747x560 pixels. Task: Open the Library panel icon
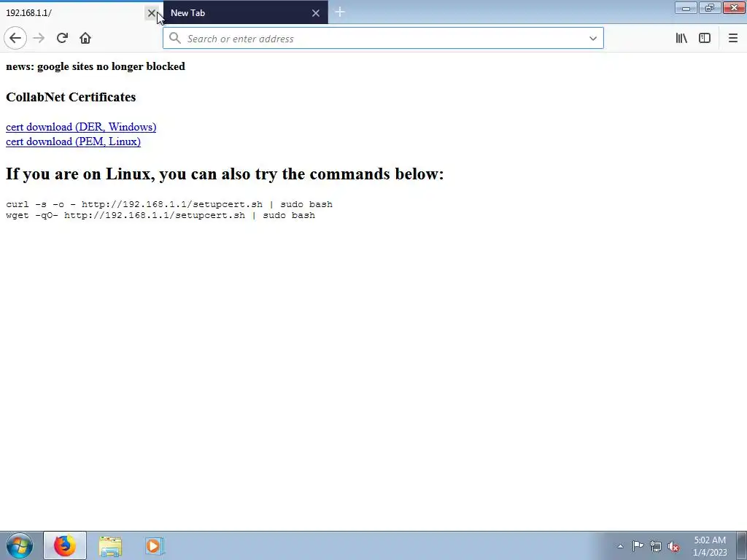point(681,38)
